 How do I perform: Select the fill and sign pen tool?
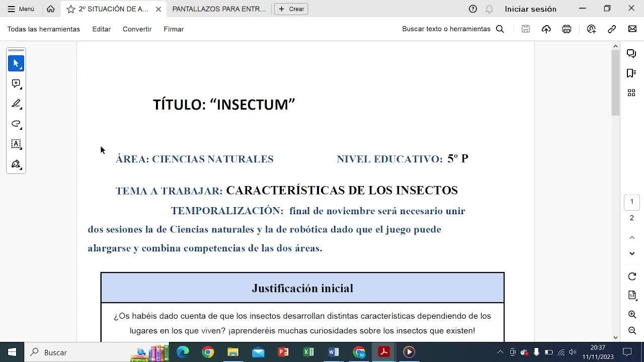click(16, 164)
